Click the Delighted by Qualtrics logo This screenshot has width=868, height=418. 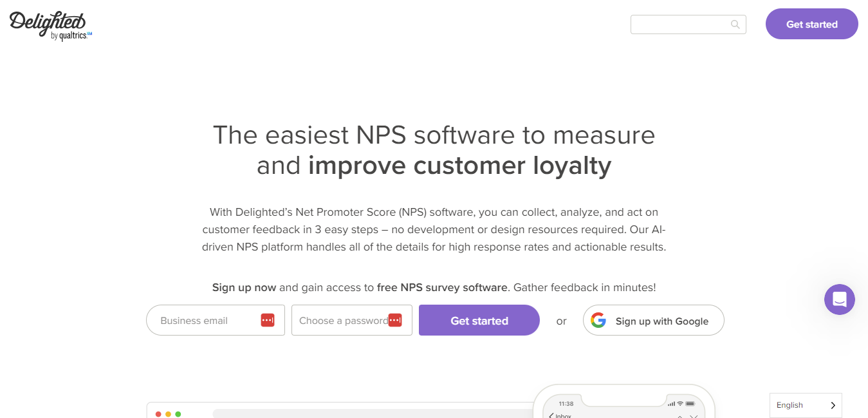[50, 24]
